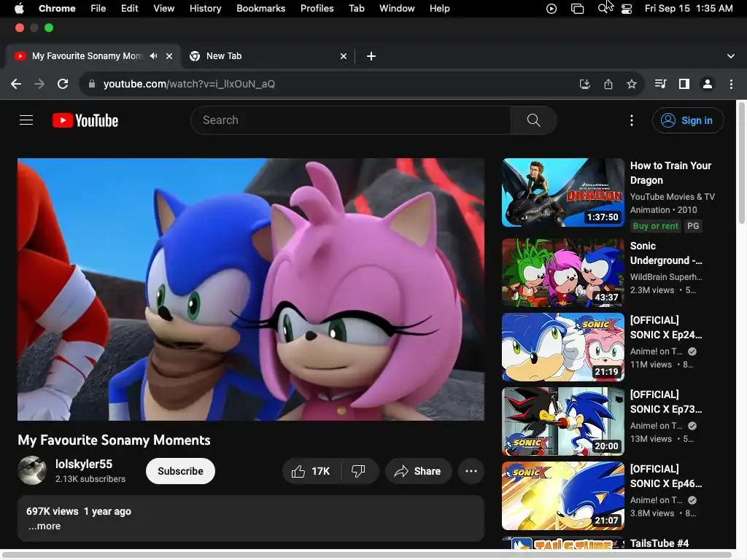Open the Edit menu
Image resolution: width=747 pixels, height=560 pixels.
(130, 8)
